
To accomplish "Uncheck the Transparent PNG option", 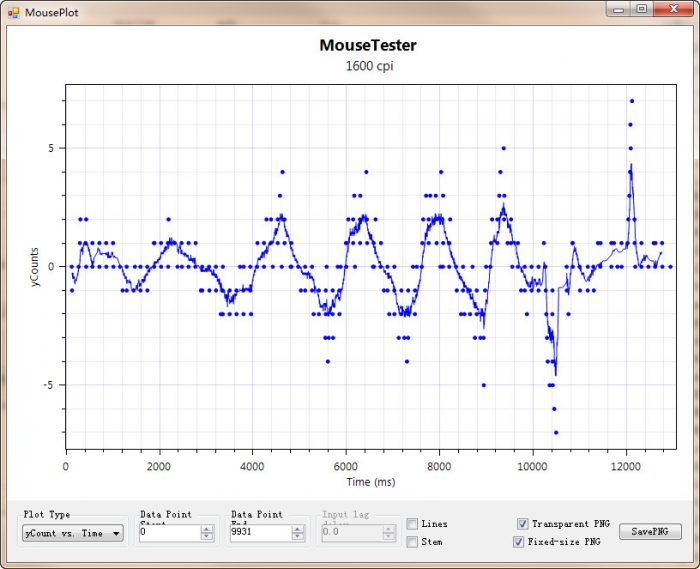I will coord(523,524).
